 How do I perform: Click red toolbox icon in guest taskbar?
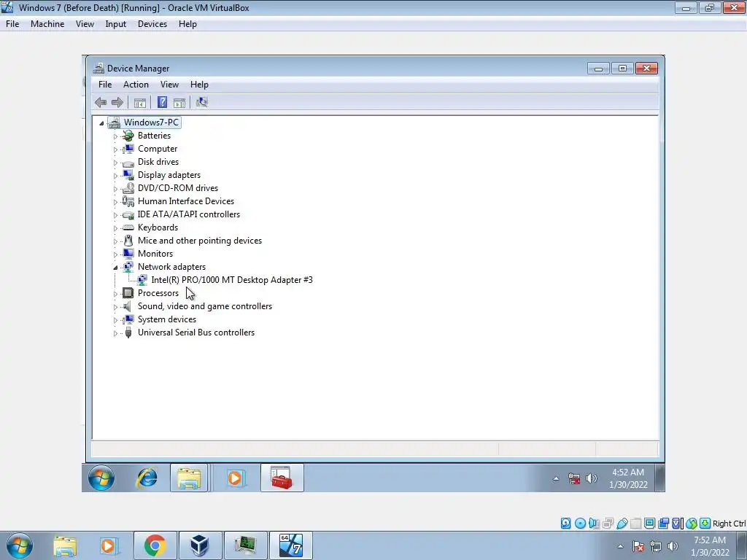(282, 478)
